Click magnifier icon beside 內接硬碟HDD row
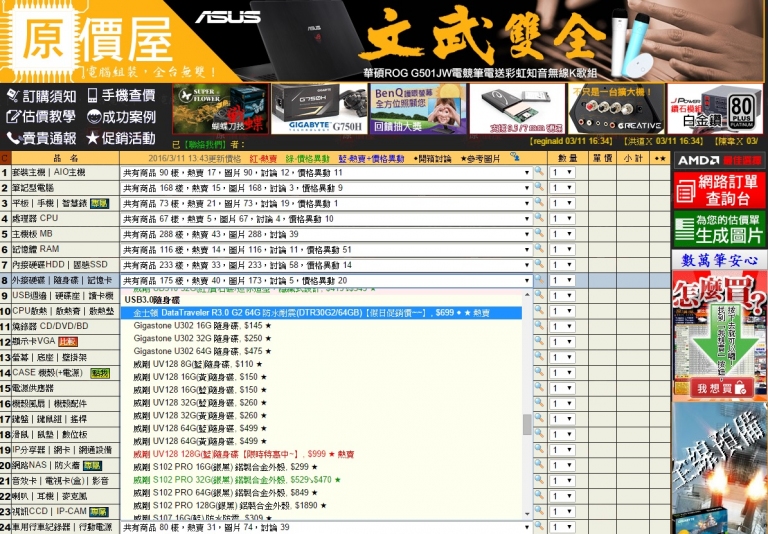Screen dimensions: 768x534 [x=539, y=264]
